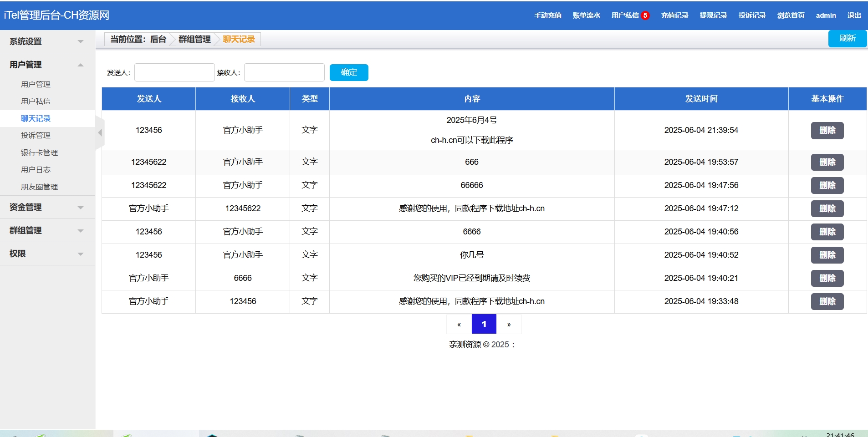The image size is (868, 437).
Task: Click the 发送时间 column header
Action: 701,99
